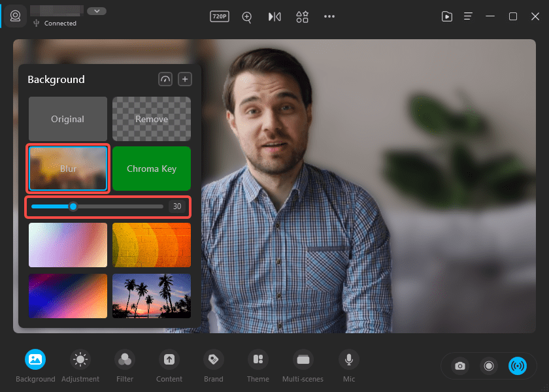Take a snapshot using the camera icon
This screenshot has width=549, height=392.
click(x=459, y=366)
